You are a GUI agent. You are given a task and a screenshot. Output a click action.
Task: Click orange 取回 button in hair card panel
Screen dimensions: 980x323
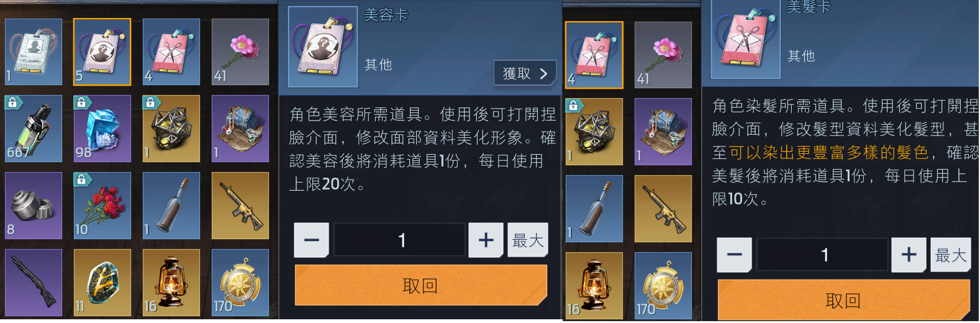tap(843, 300)
